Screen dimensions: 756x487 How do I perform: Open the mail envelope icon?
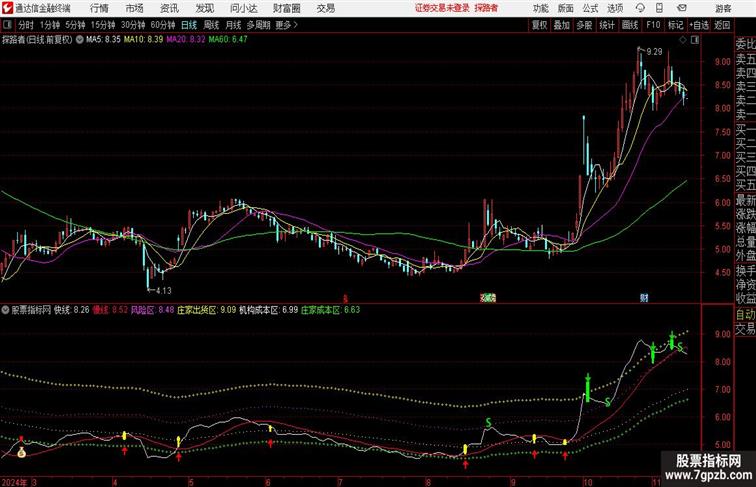click(682, 8)
